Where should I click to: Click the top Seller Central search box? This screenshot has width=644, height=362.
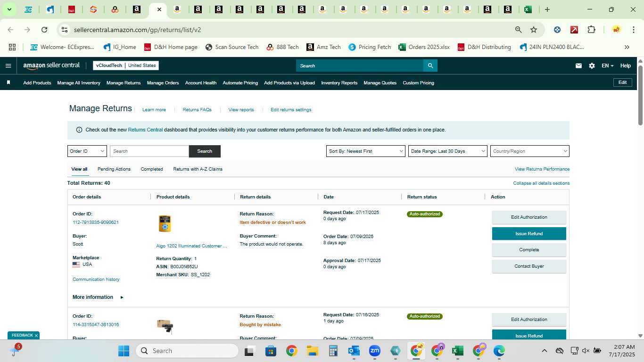[x=360, y=66]
